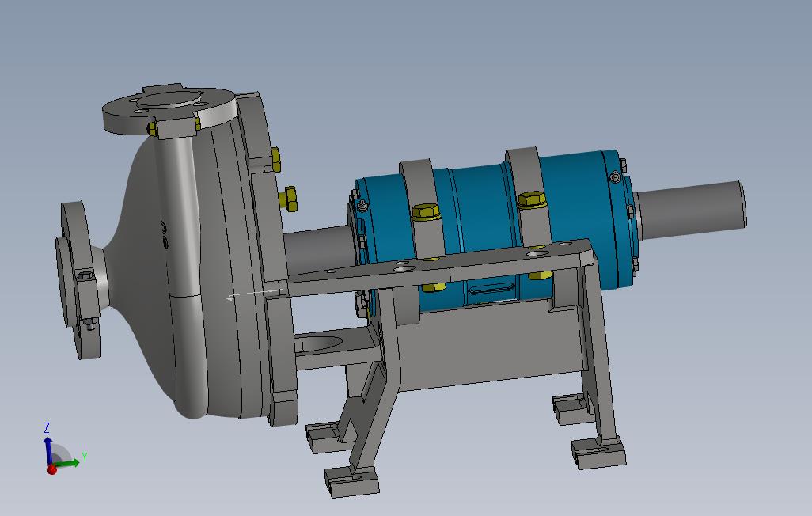Select the gray drive shaft end protruding from the blue housing
The image size is (812, 516).
(692, 211)
